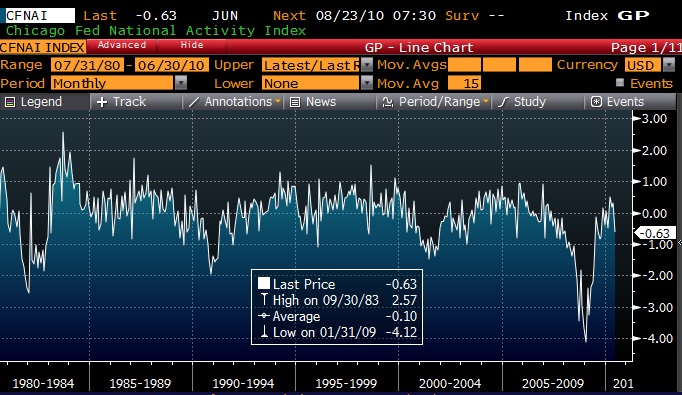Expand the Period/Range menu arrow
The height and width of the screenshot is (395, 682).
coord(486,102)
